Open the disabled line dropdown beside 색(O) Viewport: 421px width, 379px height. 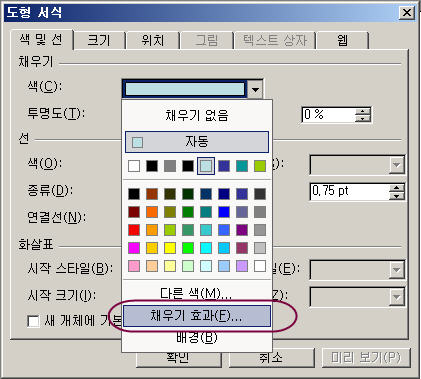click(x=397, y=165)
